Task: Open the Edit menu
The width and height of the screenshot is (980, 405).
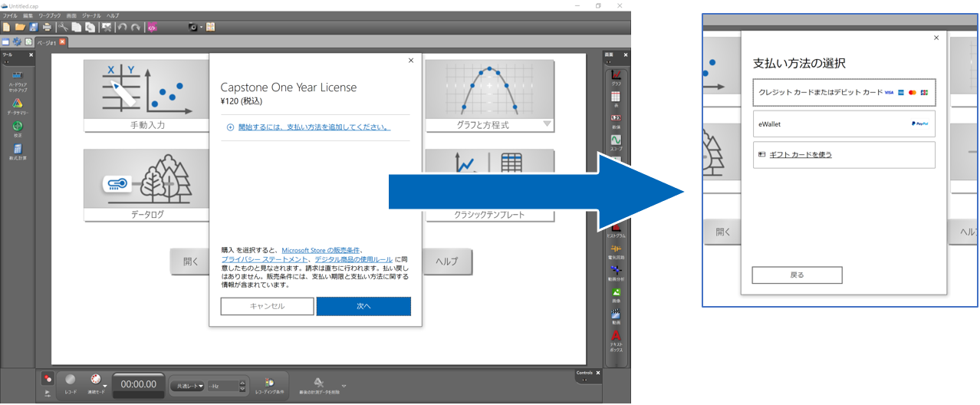Action: pyautogui.click(x=28, y=16)
